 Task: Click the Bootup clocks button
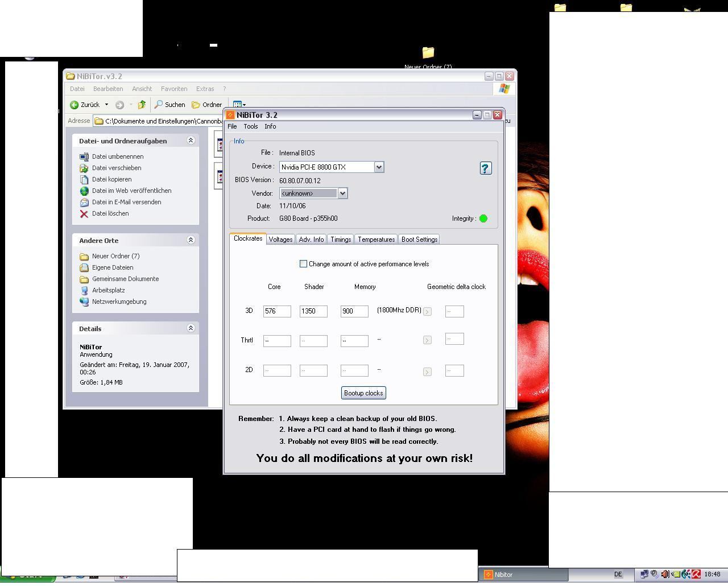[363, 393]
